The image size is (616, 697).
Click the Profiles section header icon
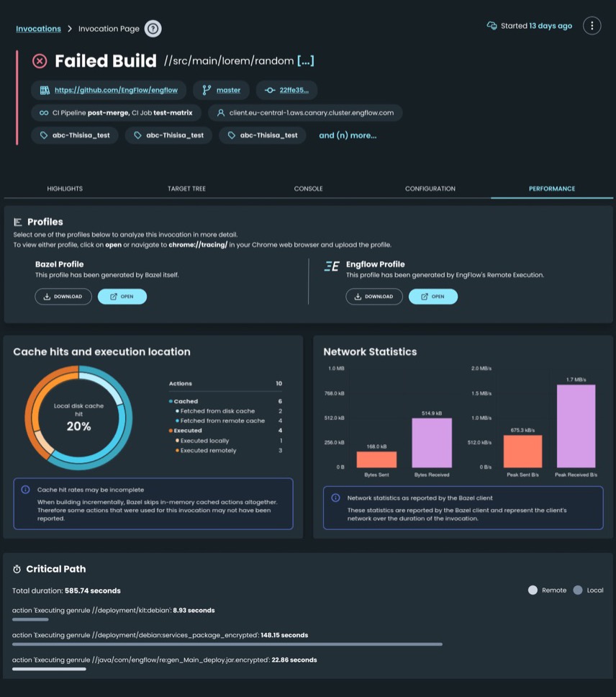pyautogui.click(x=18, y=222)
